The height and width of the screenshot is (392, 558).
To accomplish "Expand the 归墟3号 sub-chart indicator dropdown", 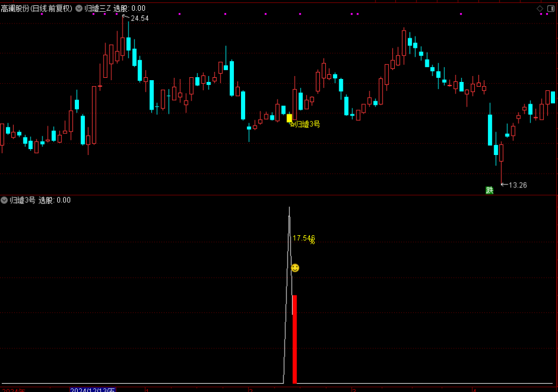I will (x=4, y=200).
